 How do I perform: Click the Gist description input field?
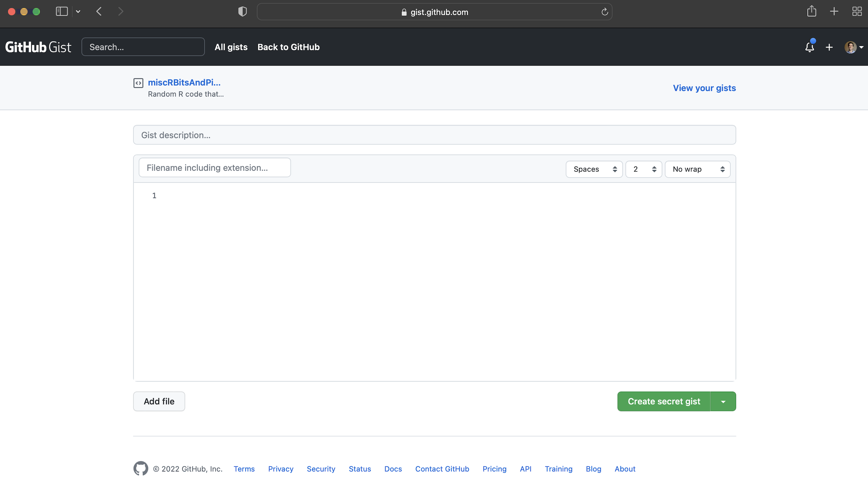point(434,135)
